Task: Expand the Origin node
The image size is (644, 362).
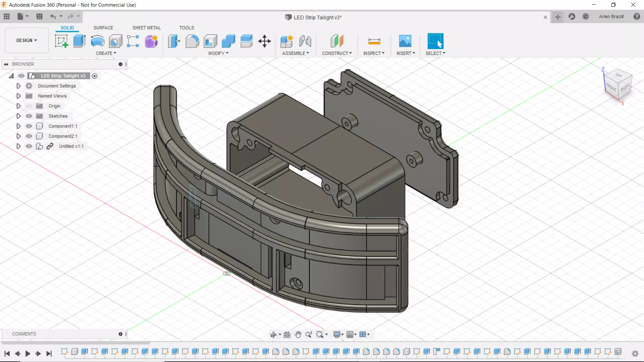Action: coord(18,106)
